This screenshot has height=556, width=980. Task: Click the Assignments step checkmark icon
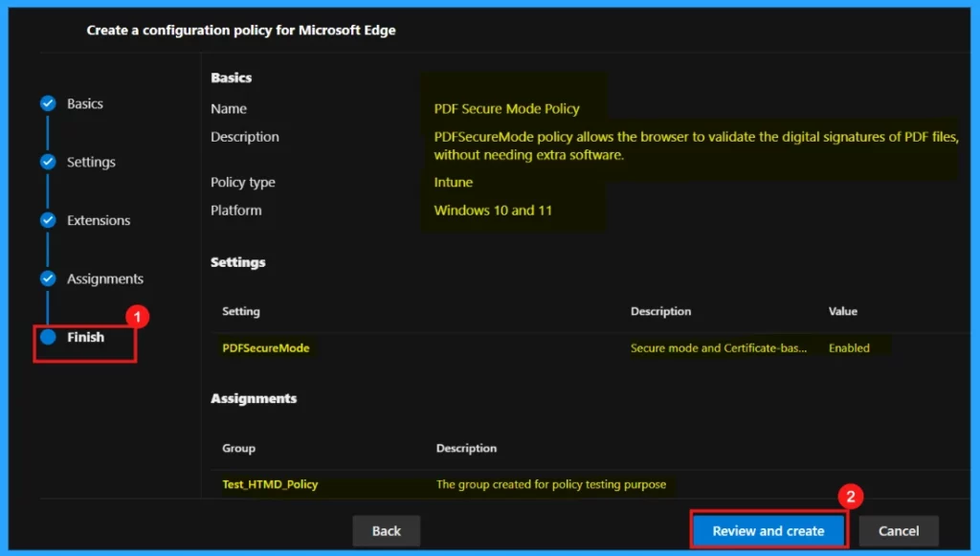tap(48, 278)
